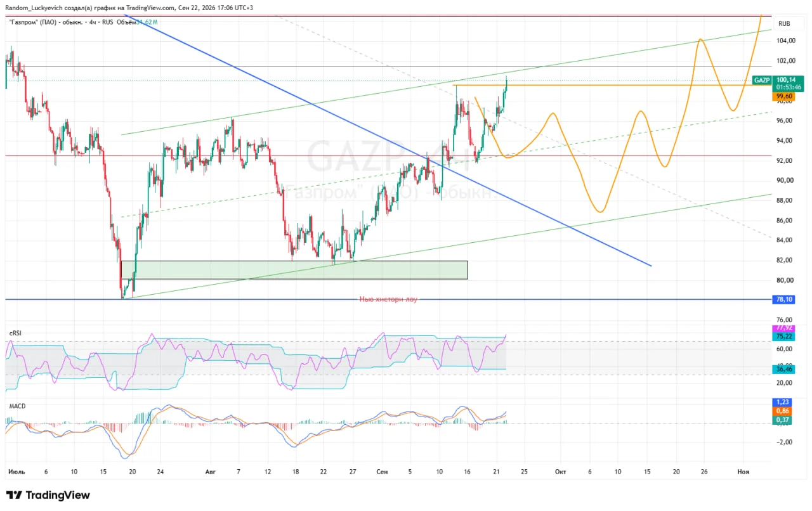This screenshot has height=511, width=812.
Task: Click the green 0,37 MACD histogram value
Action: [782, 420]
